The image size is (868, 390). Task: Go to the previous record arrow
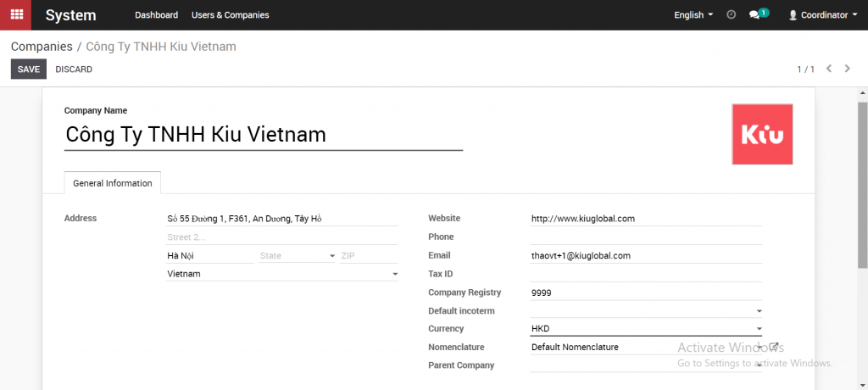pos(829,69)
